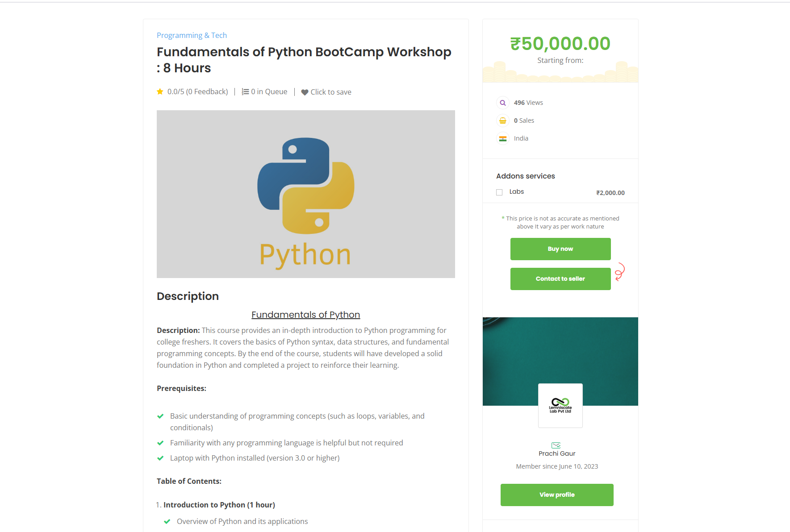Open seller name Prachi Gaur
790x532 pixels.
(x=557, y=453)
